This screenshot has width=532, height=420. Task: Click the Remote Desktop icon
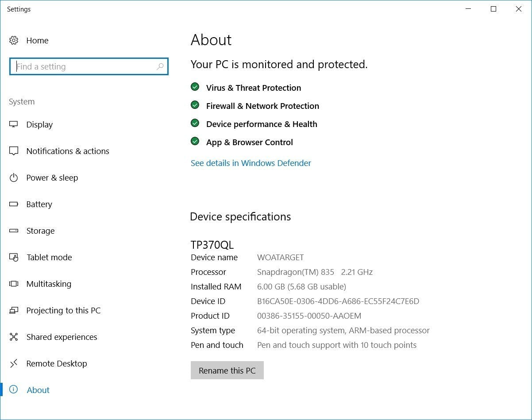point(14,363)
